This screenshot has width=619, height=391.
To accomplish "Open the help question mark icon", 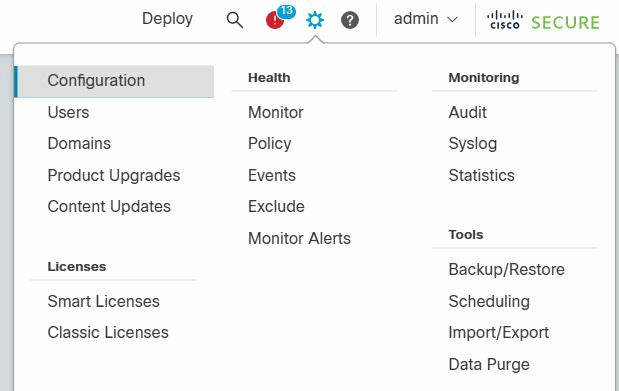I will [x=350, y=20].
